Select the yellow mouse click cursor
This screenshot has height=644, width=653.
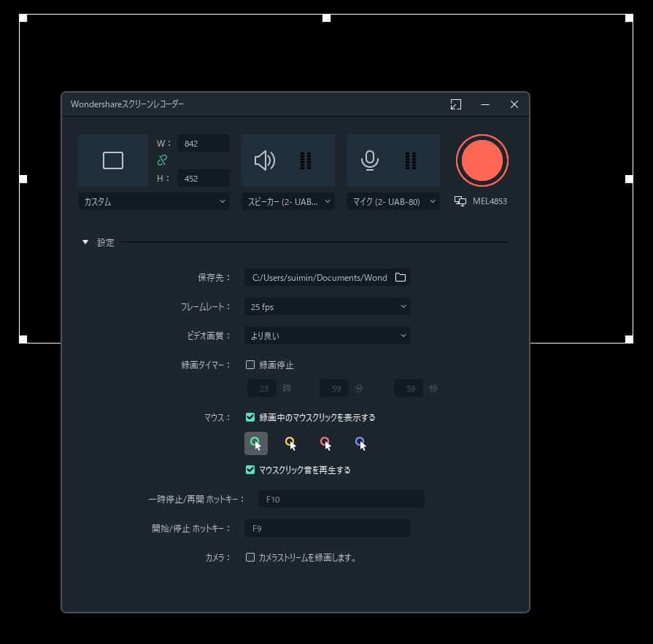tap(290, 443)
